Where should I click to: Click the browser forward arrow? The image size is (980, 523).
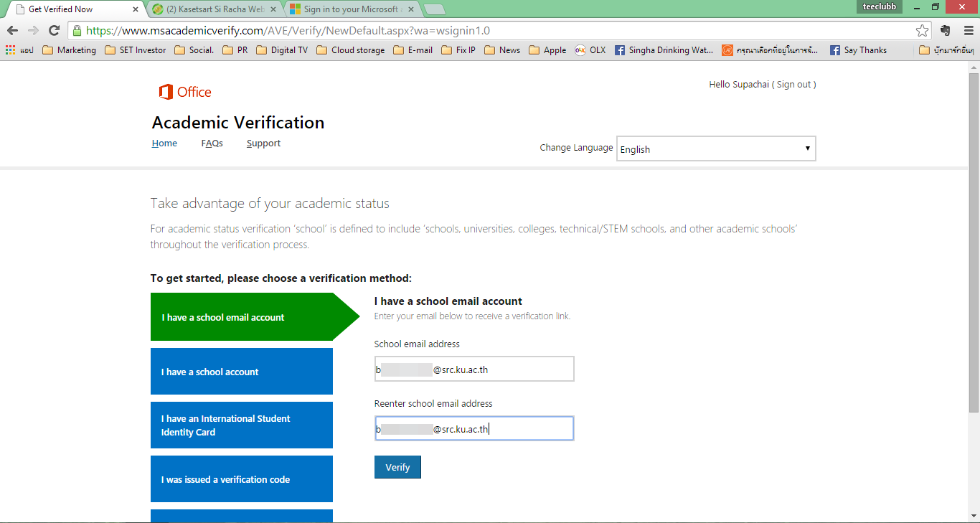click(x=33, y=31)
